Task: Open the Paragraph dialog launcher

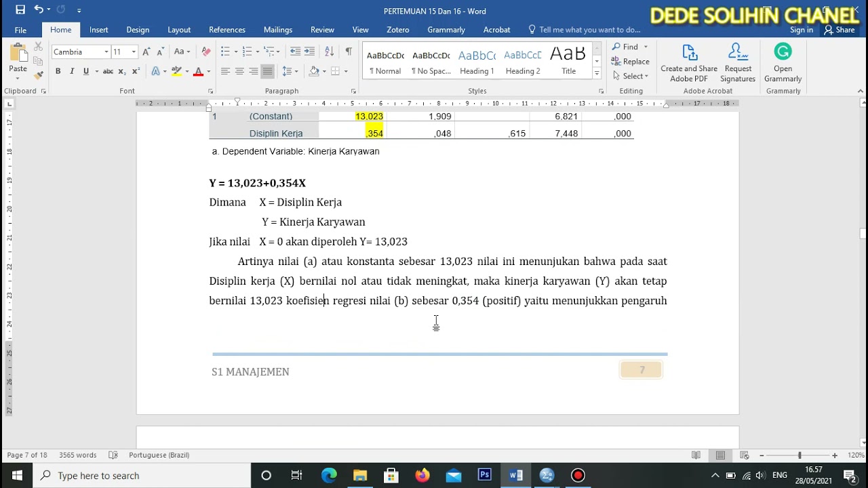Action: (353, 91)
